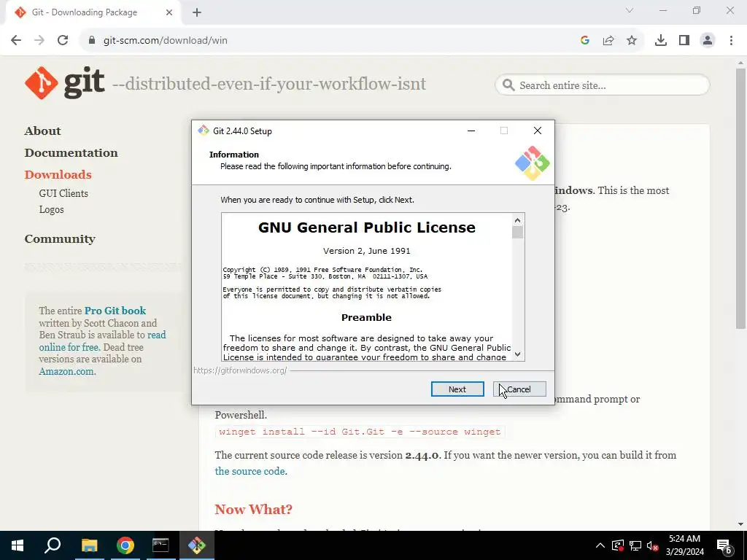This screenshot has width=747, height=560.
Task: Open Chrome tab search chevron
Action: pyautogui.click(x=630, y=10)
